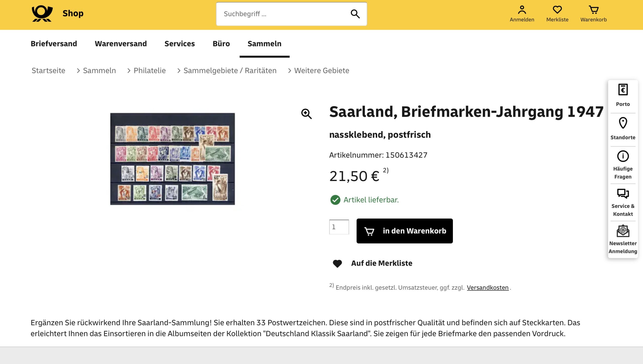Open the Porto calculator sidebar icon
This screenshot has height=364, width=643.
623,90
